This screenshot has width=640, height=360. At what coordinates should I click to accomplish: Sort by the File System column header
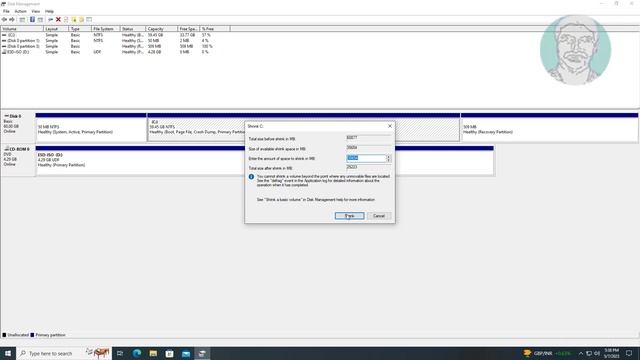click(x=106, y=29)
